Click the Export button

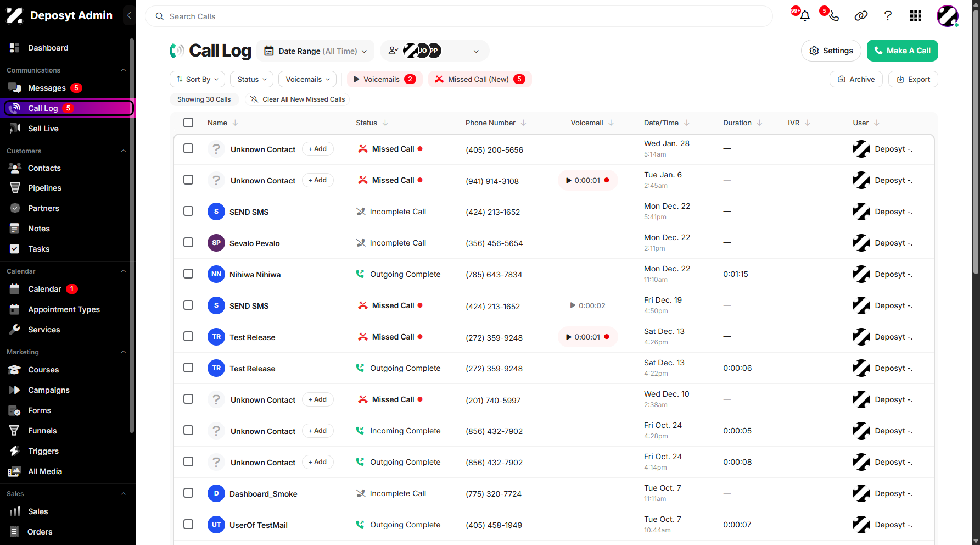coord(913,79)
